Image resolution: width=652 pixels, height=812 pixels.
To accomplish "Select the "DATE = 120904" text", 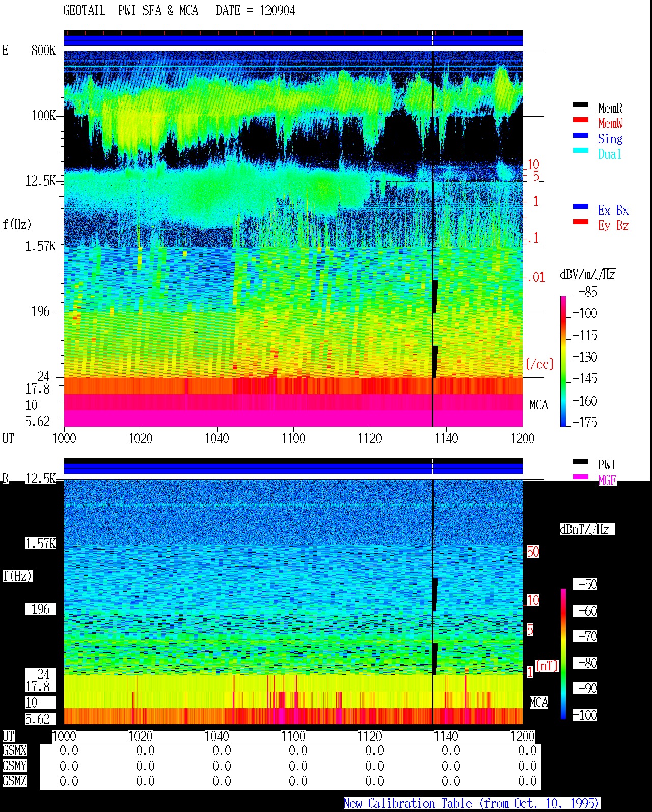I will 256,11.
